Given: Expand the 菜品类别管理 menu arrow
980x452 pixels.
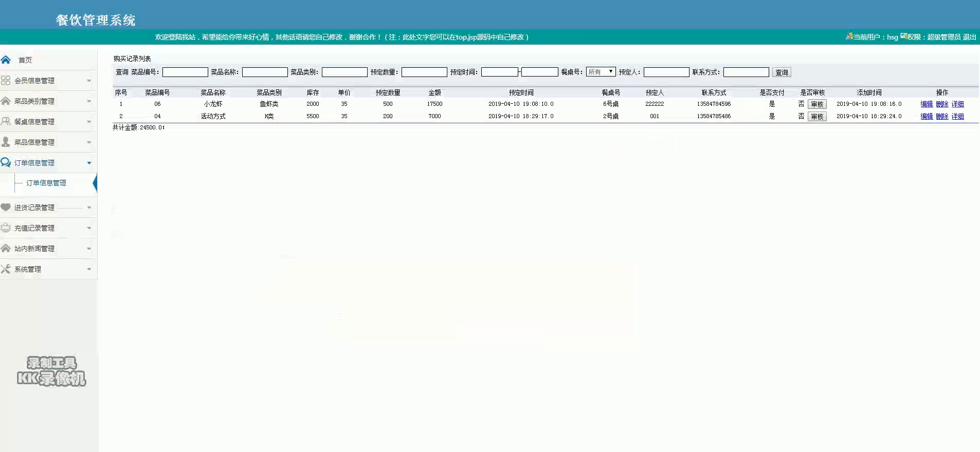Looking at the screenshot, I should 89,101.
